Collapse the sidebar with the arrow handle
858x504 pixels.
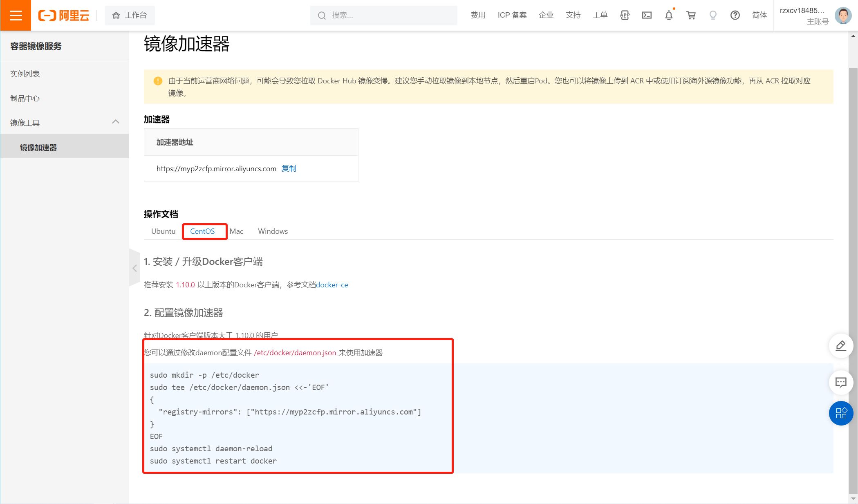[x=134, y=268]
